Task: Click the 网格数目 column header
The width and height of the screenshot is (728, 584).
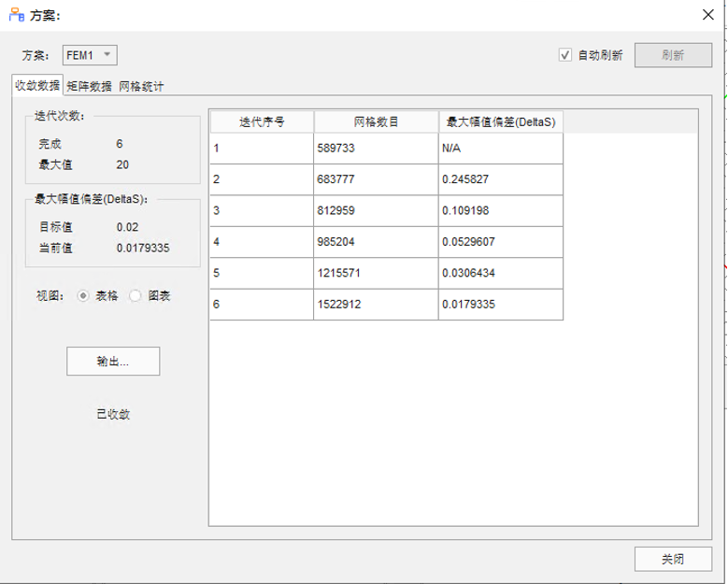Action: [x=376, y=121]
